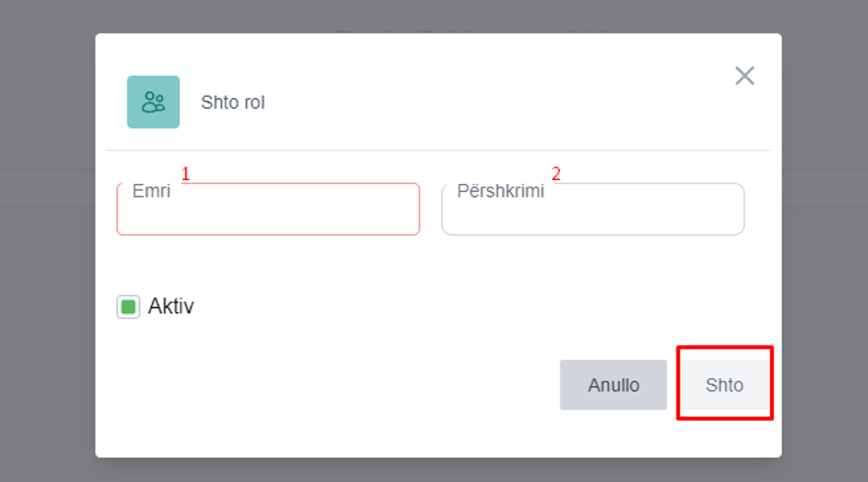Click the Shto rol dialog title

pyautogui.click(x=233, y=103)
